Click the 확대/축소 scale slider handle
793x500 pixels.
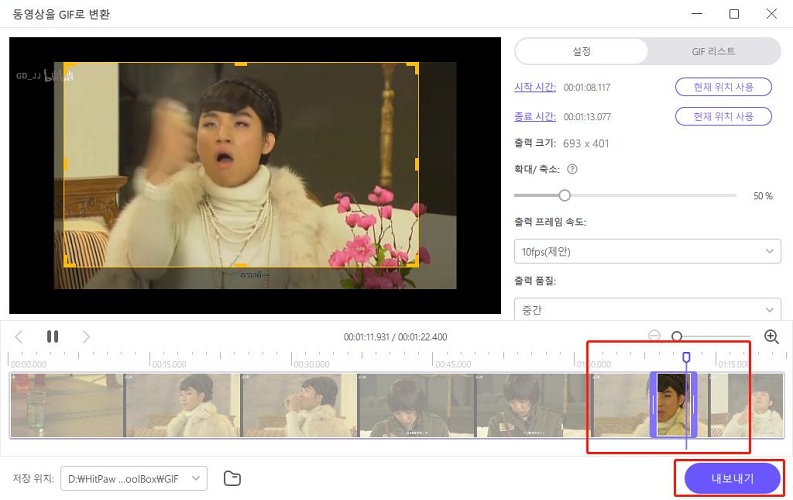tap(565, 195)
